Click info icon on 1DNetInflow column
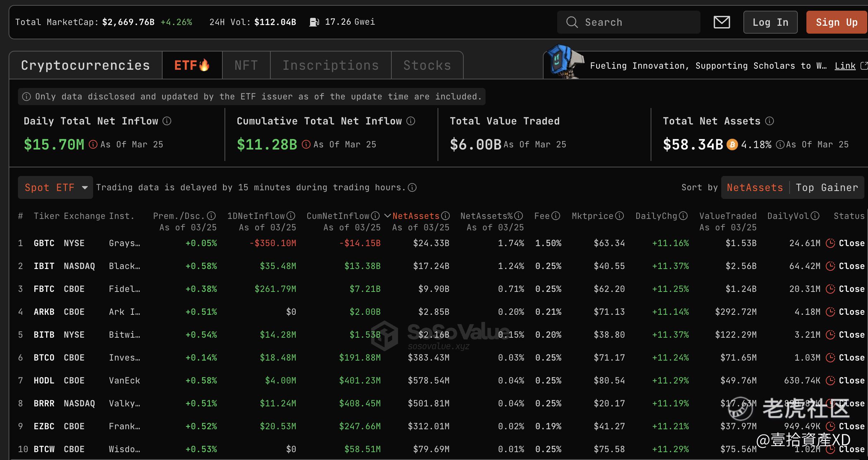The height and width of the screenshot is (460, 868). (291, 216)
